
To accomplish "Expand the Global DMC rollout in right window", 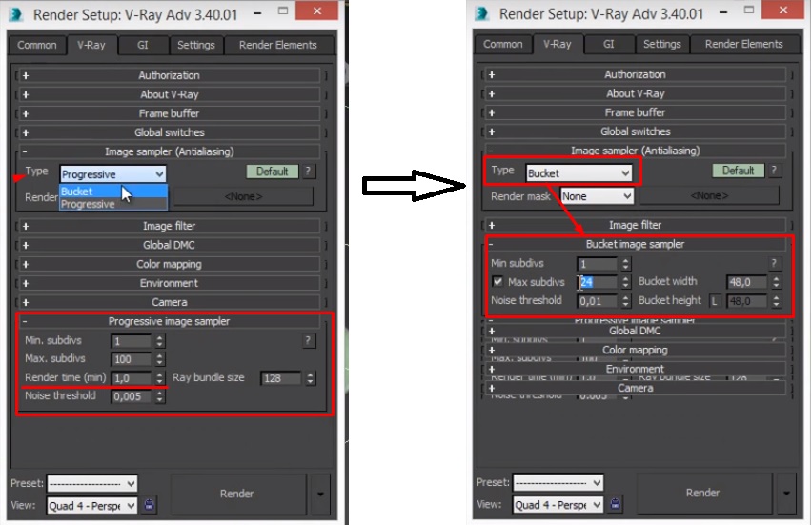I will 636,331.
